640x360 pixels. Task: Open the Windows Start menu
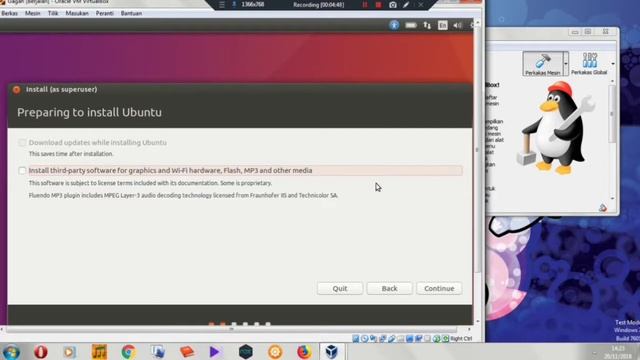[11, 352]
